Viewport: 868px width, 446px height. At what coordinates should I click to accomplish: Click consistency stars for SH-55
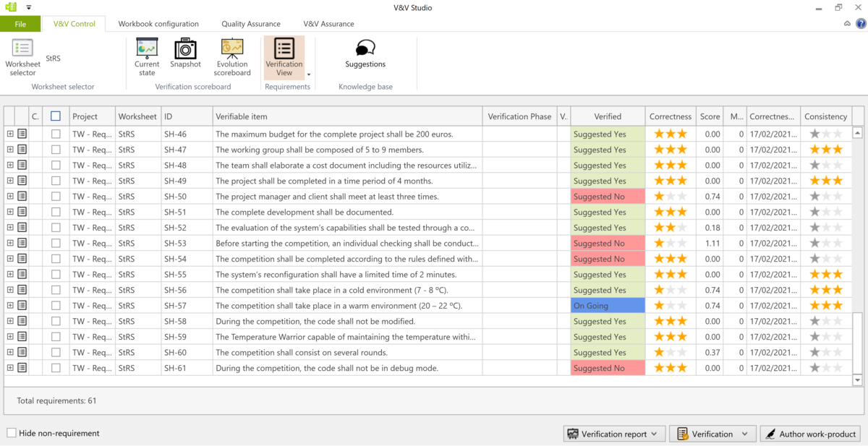click(826, 274)
